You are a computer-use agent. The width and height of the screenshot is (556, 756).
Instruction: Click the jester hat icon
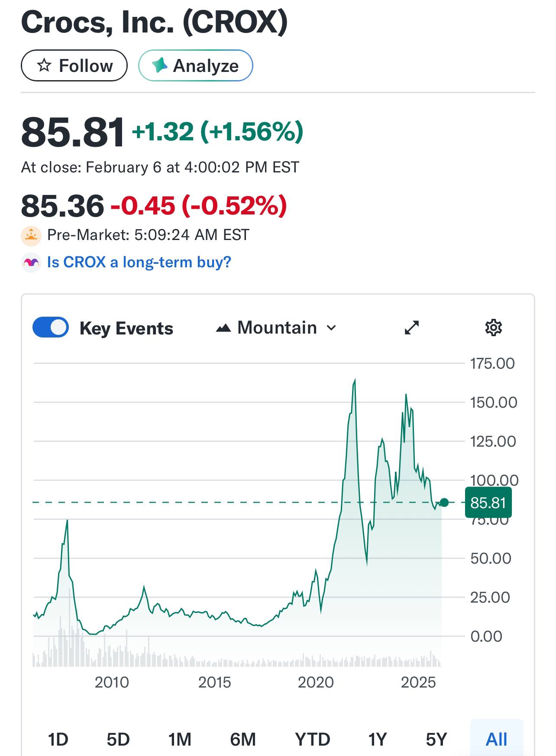(31, 263)
